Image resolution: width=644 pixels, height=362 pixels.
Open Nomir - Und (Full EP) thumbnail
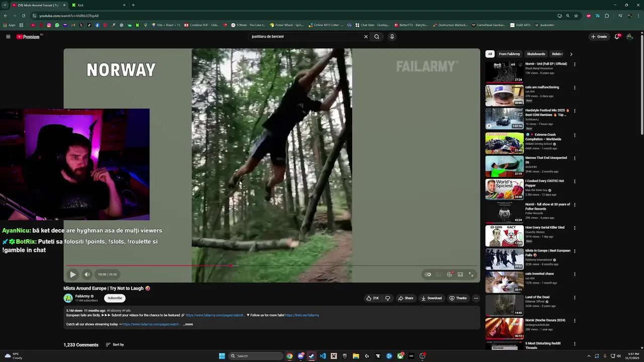[x=504, y=72]
